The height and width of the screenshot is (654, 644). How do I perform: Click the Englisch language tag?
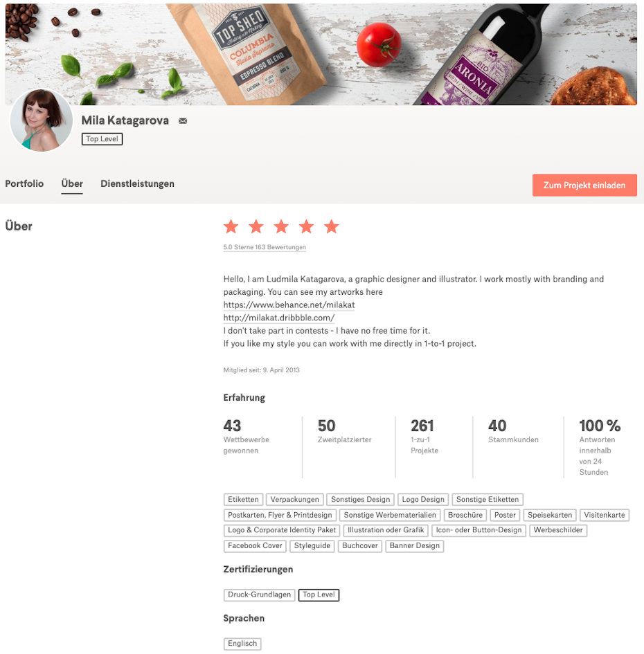242,644
